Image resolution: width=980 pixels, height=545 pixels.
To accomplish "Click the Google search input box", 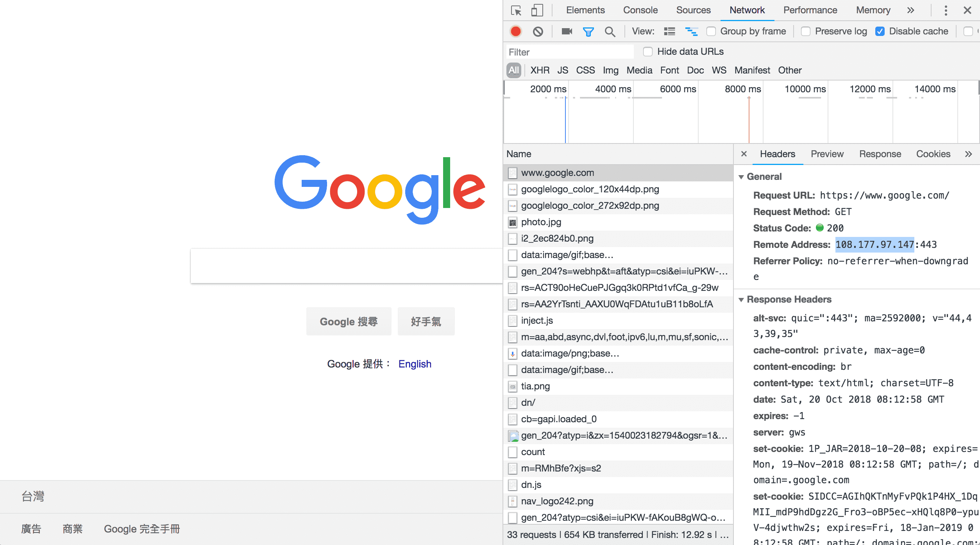I will [346, 266].
